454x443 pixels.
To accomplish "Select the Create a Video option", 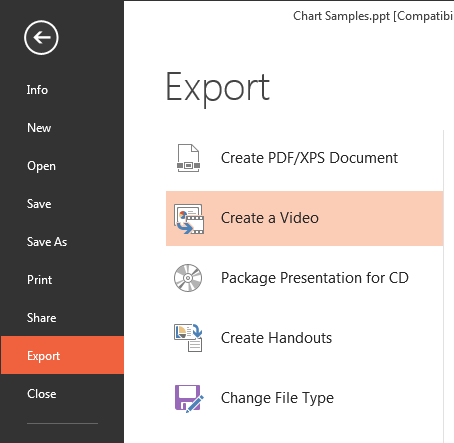I will (x=304, y=218).
